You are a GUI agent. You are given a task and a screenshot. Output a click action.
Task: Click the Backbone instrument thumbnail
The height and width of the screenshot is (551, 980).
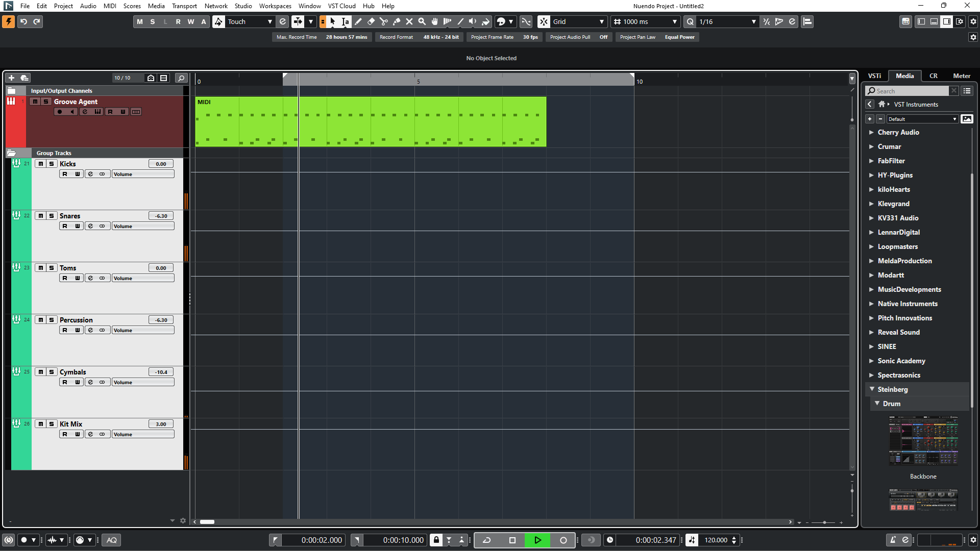click(923, 440)
